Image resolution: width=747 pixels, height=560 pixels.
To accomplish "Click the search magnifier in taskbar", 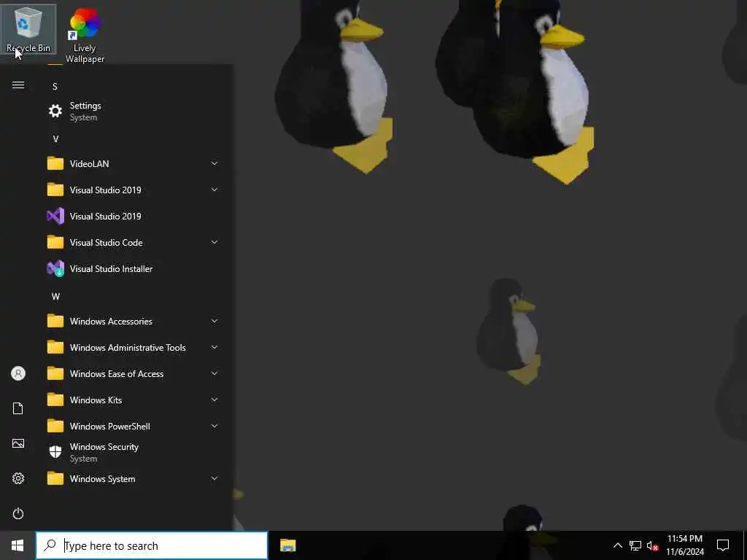I will (50, 545).
